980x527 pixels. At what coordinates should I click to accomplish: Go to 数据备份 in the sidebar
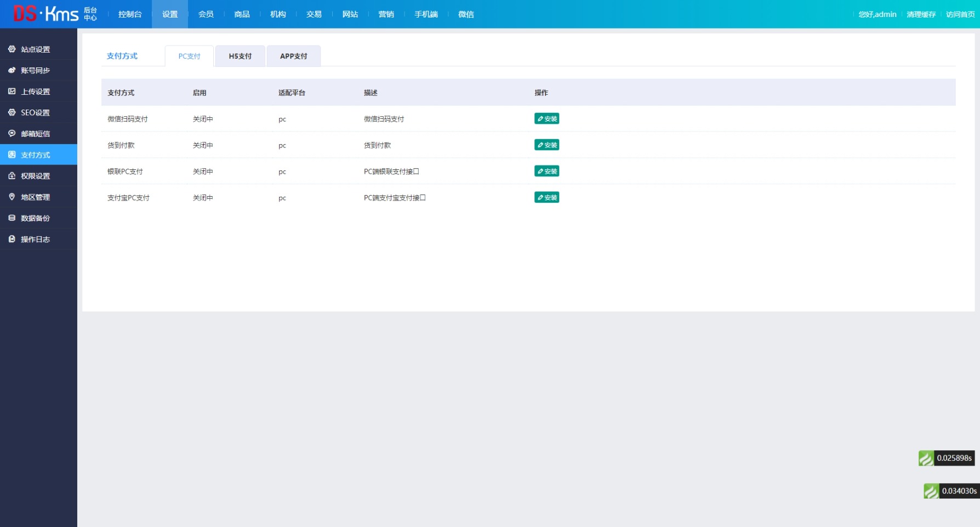(38, 218)
